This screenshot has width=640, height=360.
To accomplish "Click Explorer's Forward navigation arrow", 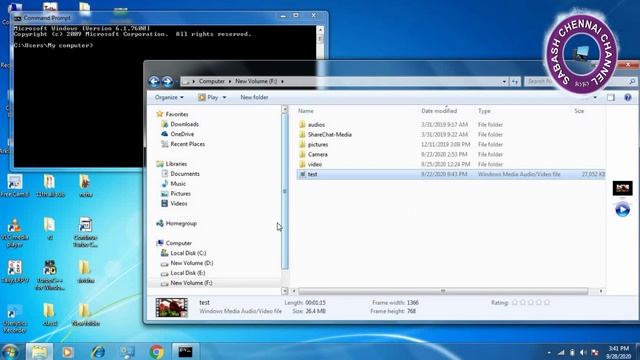I will click(x=167, y=81).
